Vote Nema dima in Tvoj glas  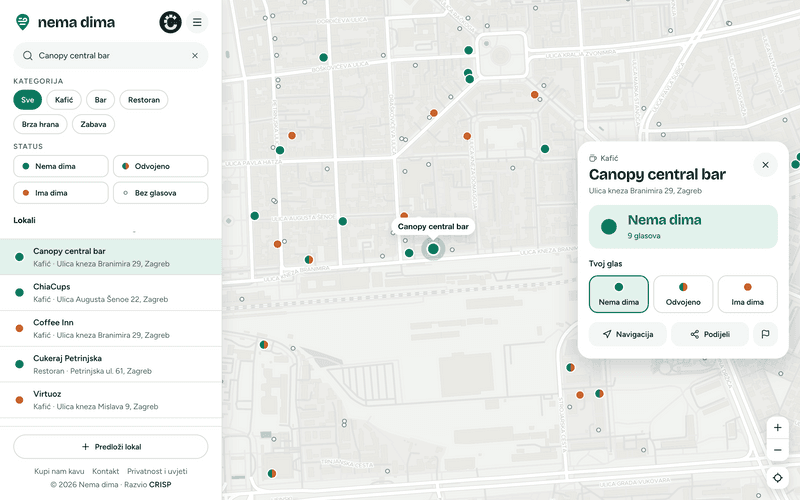pyautogui.click(x=619, y=294)
